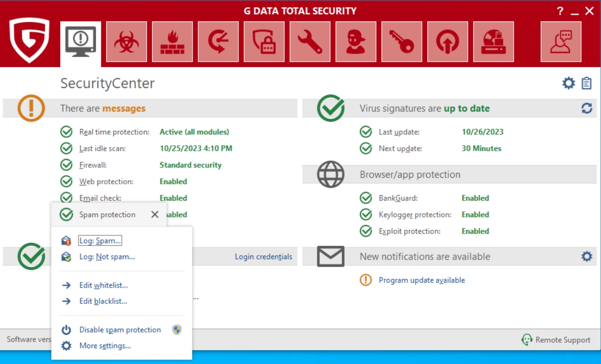The height and width of the screenshot is (364, 601).
Task: Select Disable spam protection
Action: [120, 329]
